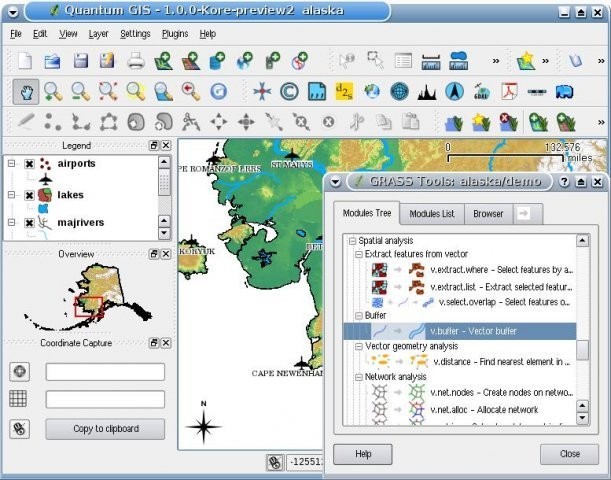Click the Zoom In magnifier
Viewport: 611px width, 480px height.
point(53,92)
